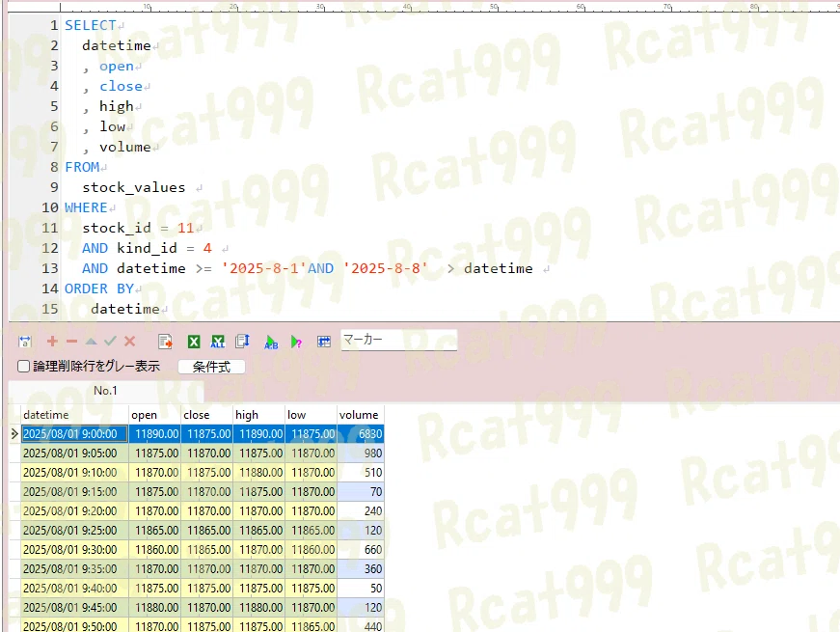
Task: Select the low column header
Action: coord(311,415)
